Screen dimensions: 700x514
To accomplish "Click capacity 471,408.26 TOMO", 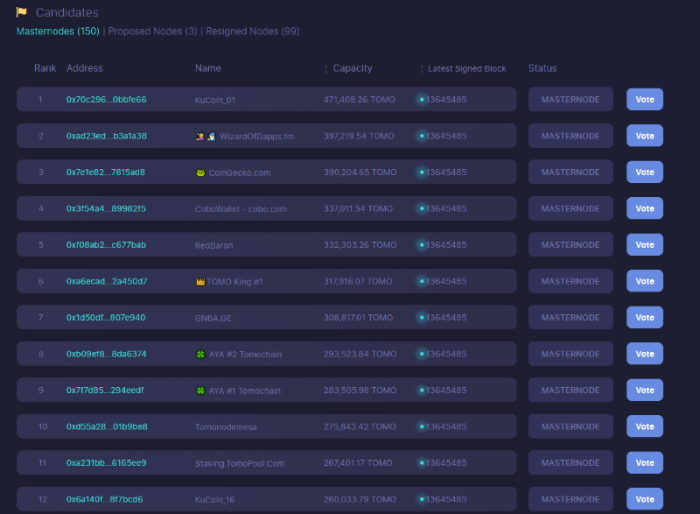I will pos(359,100).
